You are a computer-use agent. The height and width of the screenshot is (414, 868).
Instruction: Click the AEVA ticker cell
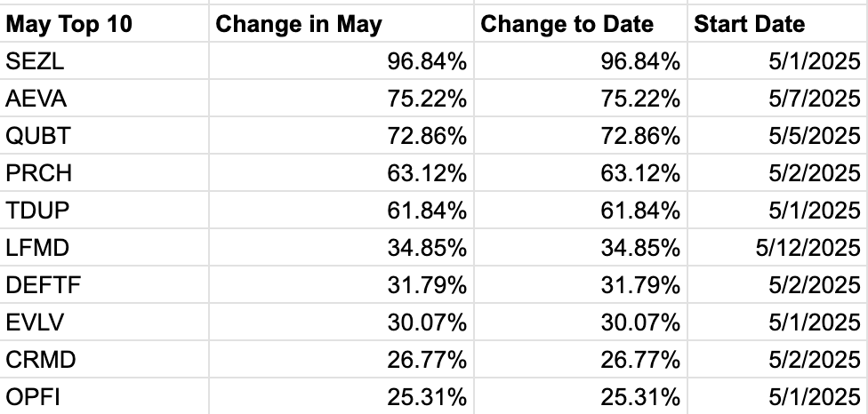[x=104, y=99]
